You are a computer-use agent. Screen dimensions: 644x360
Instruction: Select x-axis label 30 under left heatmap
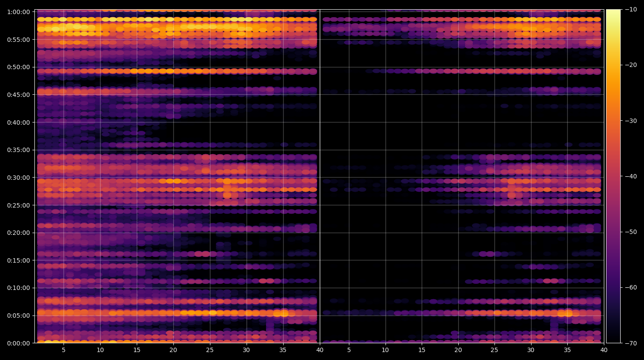coord(246,350)
